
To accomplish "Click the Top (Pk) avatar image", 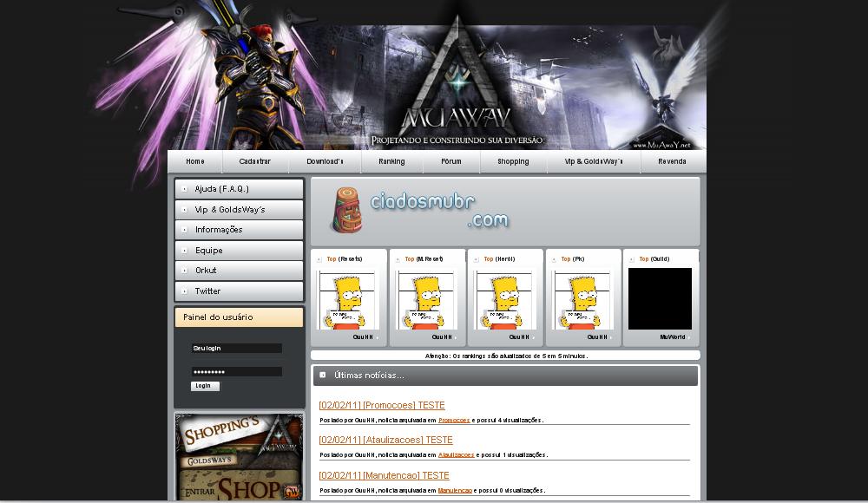I will pyautogui.click(x=581, y=300).
